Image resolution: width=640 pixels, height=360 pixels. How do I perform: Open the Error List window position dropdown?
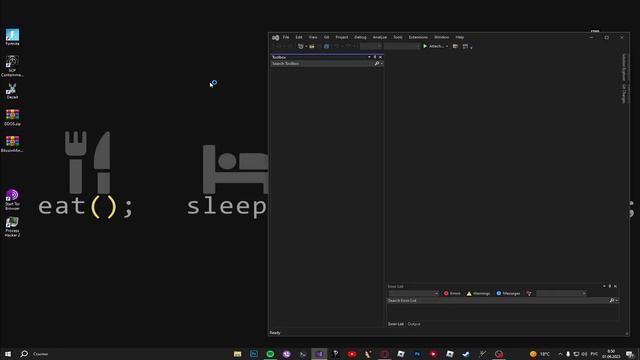tap(604, 286)
